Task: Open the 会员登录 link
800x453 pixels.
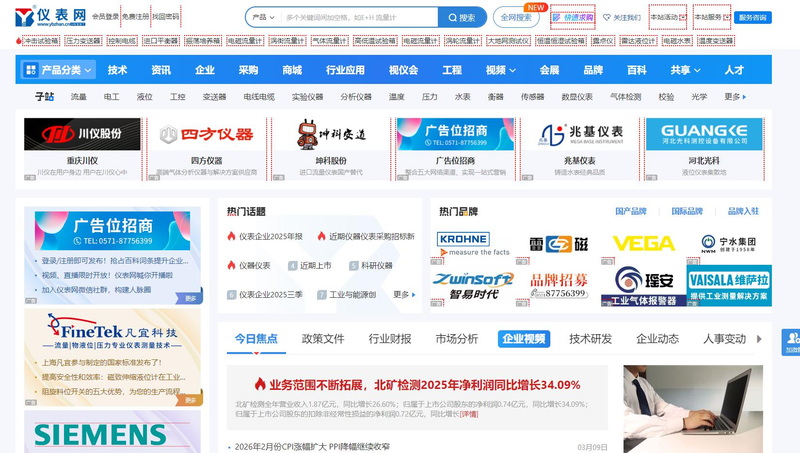Action: (106, 17)
